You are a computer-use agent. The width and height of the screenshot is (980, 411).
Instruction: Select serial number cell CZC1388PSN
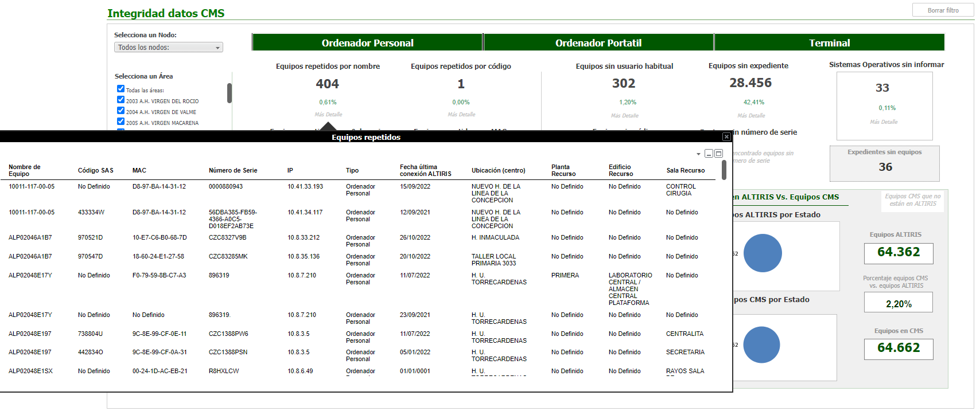228,353
